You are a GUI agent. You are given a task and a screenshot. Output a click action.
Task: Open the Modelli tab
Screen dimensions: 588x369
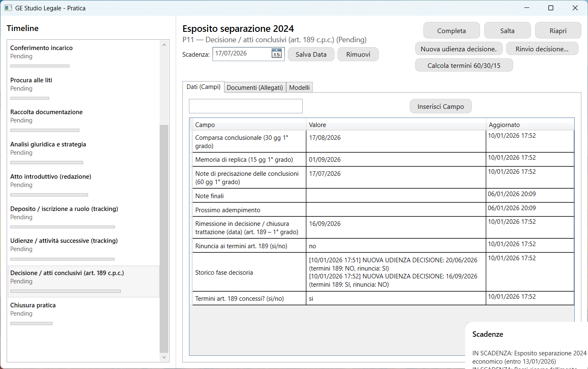point(299,87)
